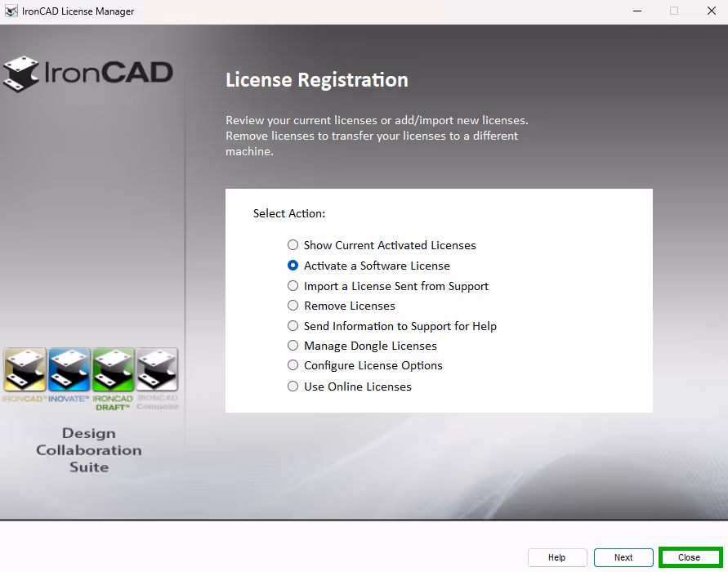728x572 pixels.
Task: Close the window with the X button
Action: [712, 11]
